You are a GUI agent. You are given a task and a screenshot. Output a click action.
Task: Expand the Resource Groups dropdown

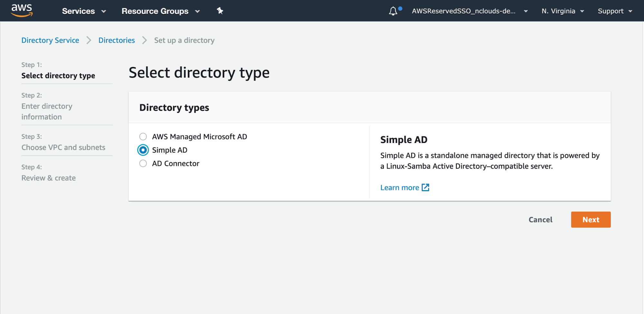point(161,11)
